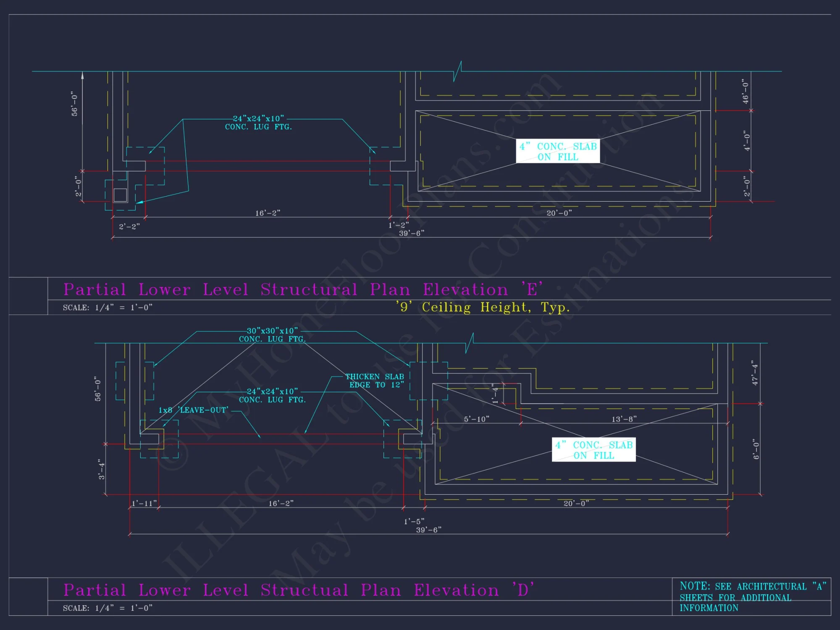840x630 pixels.
Task: Click the upper 16'-2" dimension text
Action: 268,213
